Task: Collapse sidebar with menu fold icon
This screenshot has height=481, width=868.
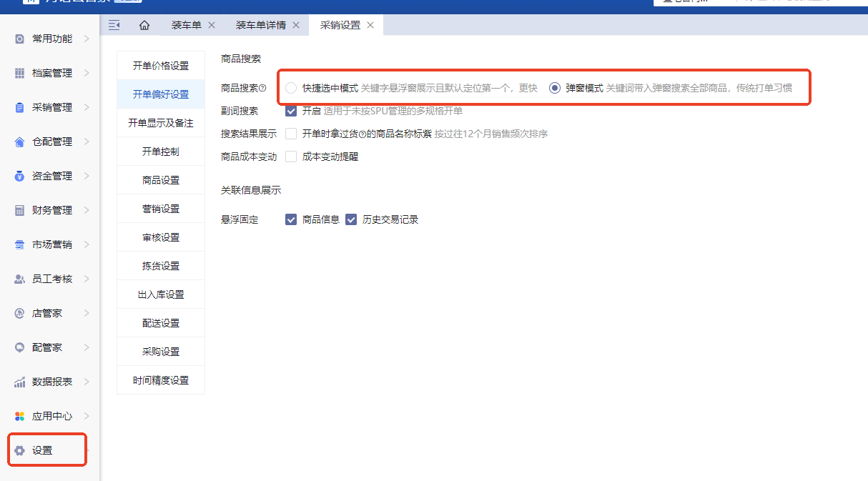Action: [114, 25]
